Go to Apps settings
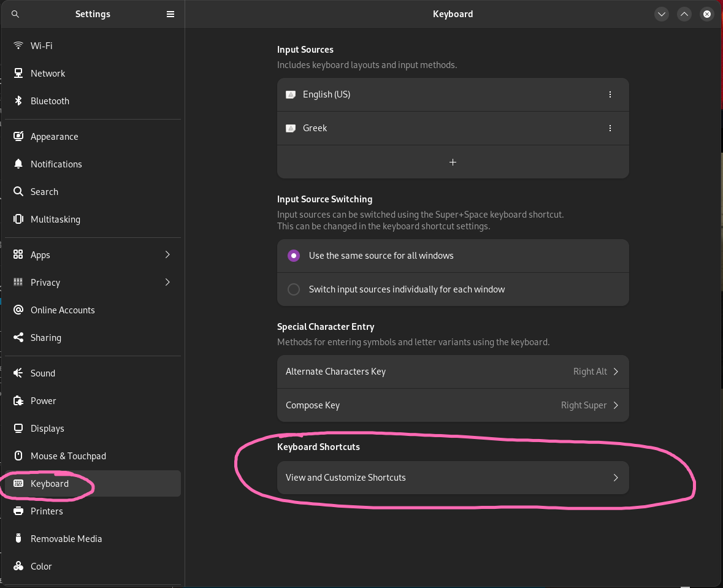 point(93,254)
